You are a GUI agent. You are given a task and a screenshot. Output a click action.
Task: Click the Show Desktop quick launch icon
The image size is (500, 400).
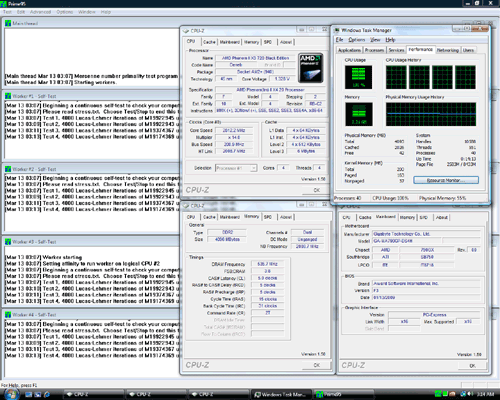(29, 395)
